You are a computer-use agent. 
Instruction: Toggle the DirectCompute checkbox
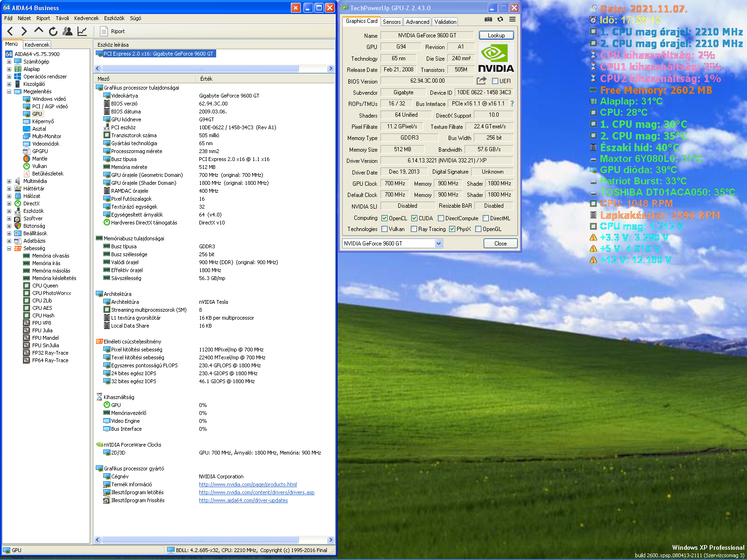coord(441,218)
